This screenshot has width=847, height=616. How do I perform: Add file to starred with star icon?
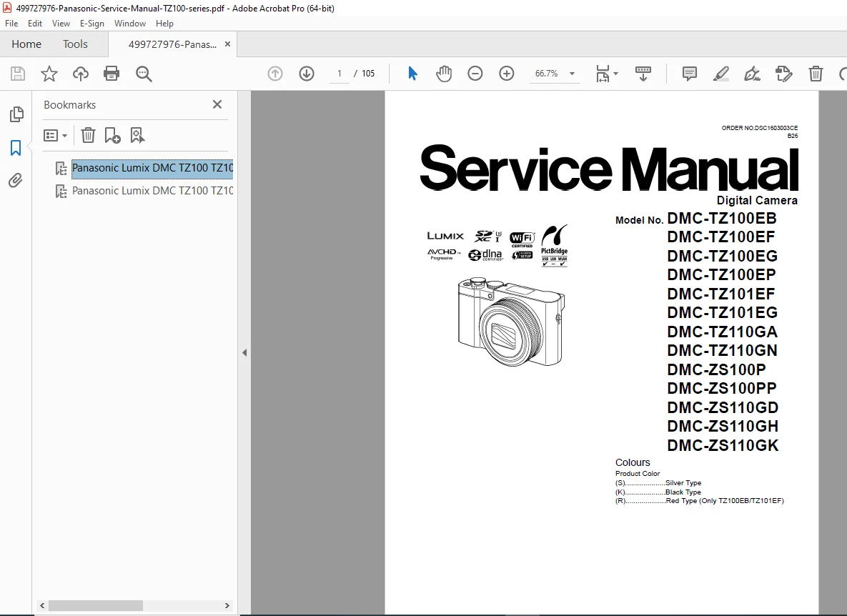tap(49, 74)
